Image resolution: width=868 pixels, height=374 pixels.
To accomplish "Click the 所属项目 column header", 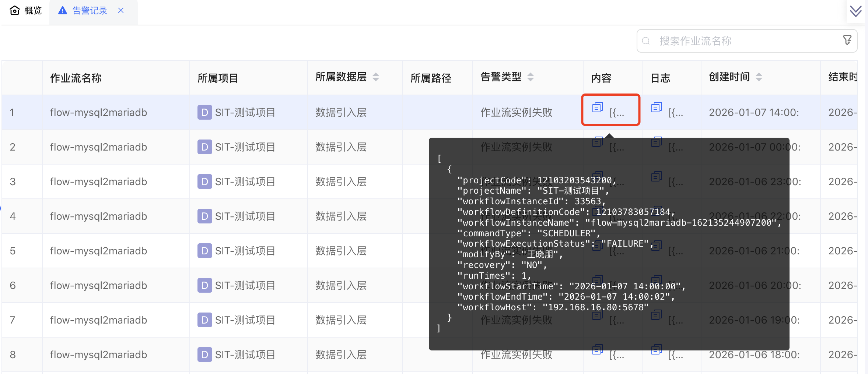I will 218,78.
